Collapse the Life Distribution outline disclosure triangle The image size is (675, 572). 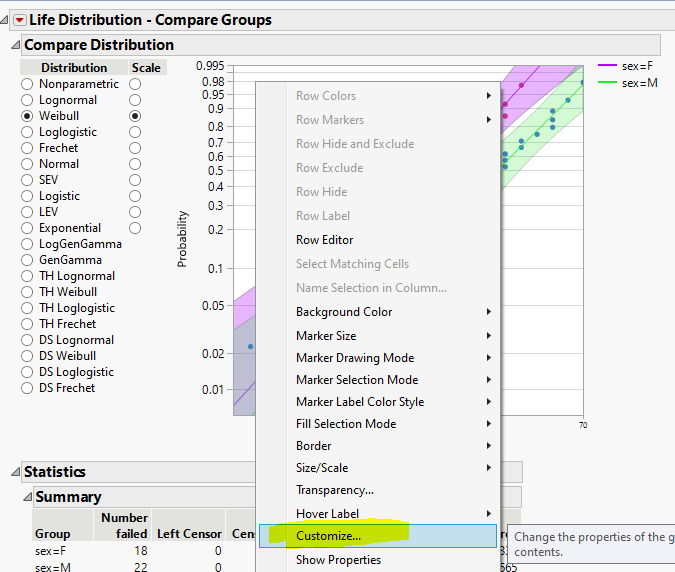tap(5, 19)
